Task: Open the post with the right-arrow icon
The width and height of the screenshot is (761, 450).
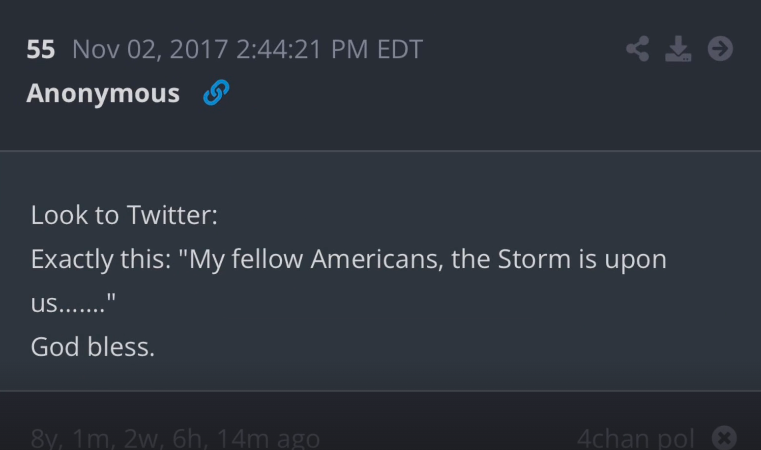Action: coord(720,48)
